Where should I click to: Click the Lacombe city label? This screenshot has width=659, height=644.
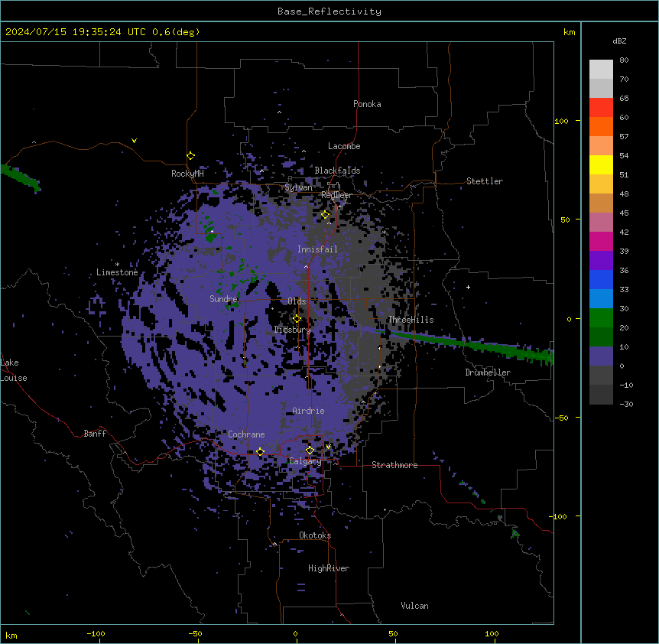(x=344, y=146)
